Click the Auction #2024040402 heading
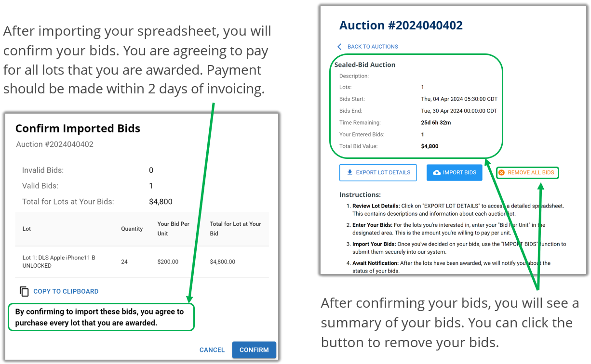591x364 pixels. coord(402,25)
